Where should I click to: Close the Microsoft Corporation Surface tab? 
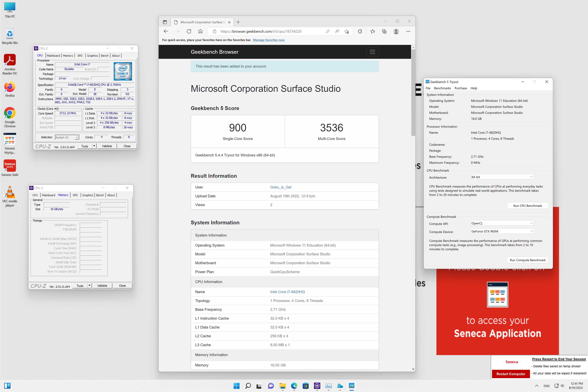click(229, 22)
